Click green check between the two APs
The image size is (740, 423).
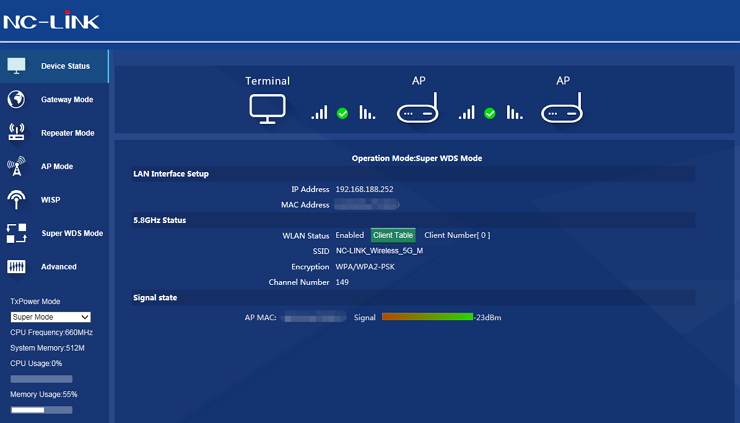[x=490, y=113]
